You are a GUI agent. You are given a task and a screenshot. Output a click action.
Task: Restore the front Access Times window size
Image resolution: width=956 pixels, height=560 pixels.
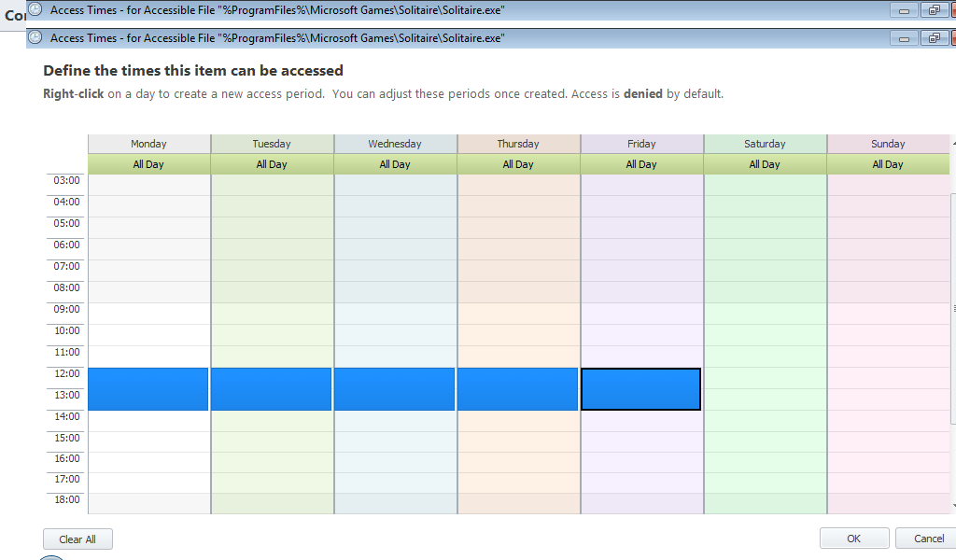[934, 38]
